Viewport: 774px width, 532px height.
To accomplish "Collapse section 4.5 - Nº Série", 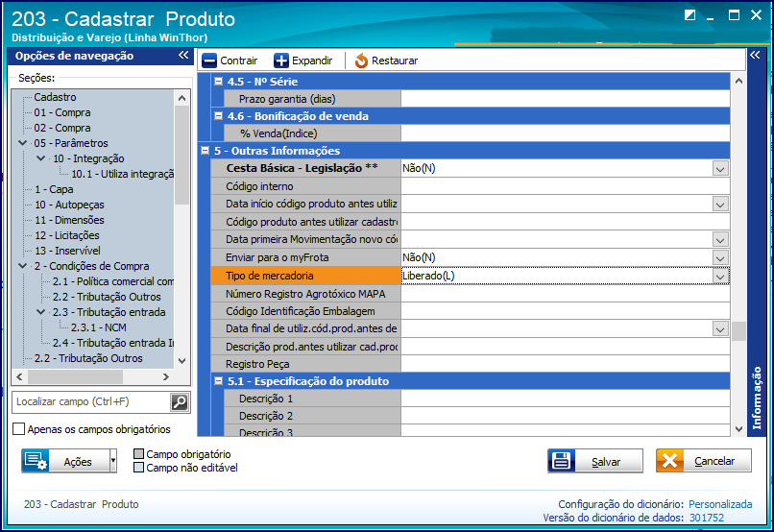I will coord(218,82).
